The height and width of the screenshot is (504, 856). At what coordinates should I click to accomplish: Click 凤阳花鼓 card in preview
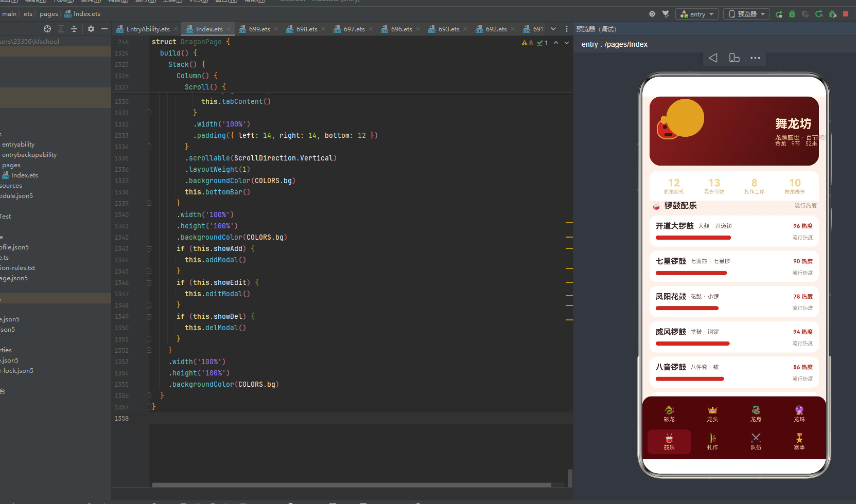[734, 302]
